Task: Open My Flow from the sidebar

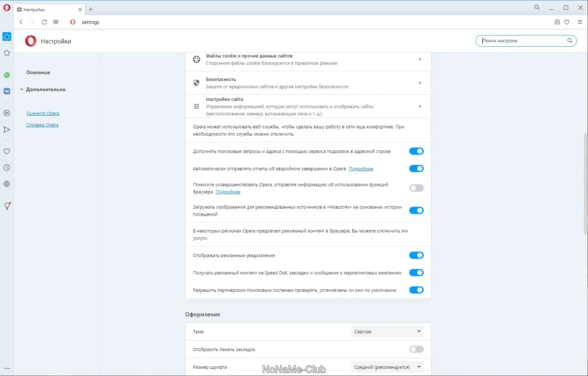Action: (x=7, y=129)
